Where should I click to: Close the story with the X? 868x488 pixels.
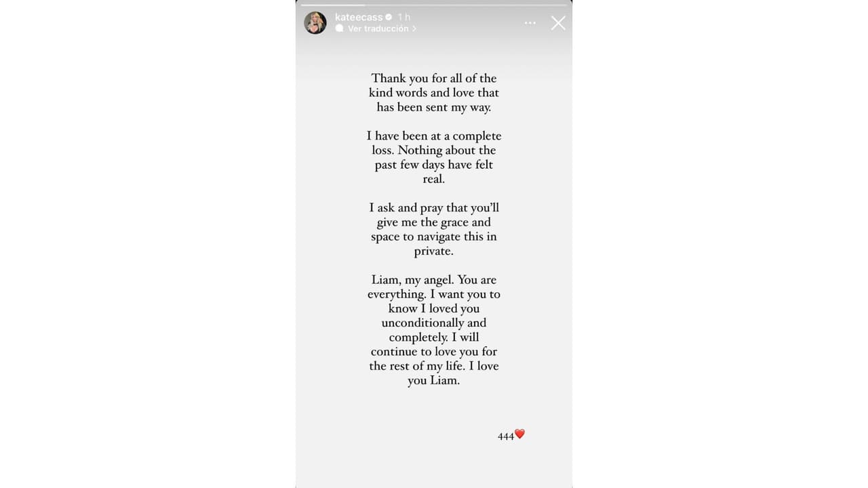558,23
